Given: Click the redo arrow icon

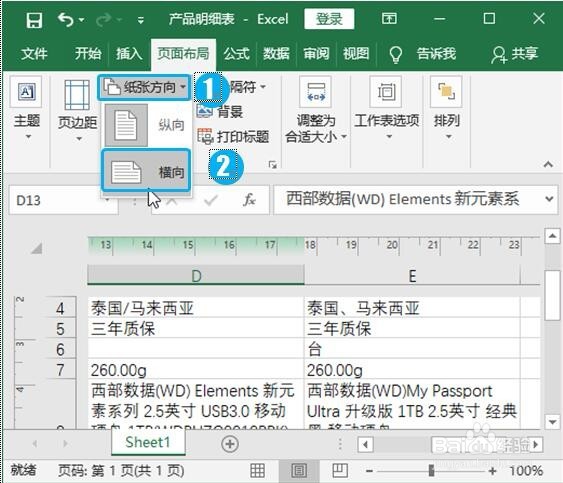Looking at the screenshot, I should pos(104,20).
